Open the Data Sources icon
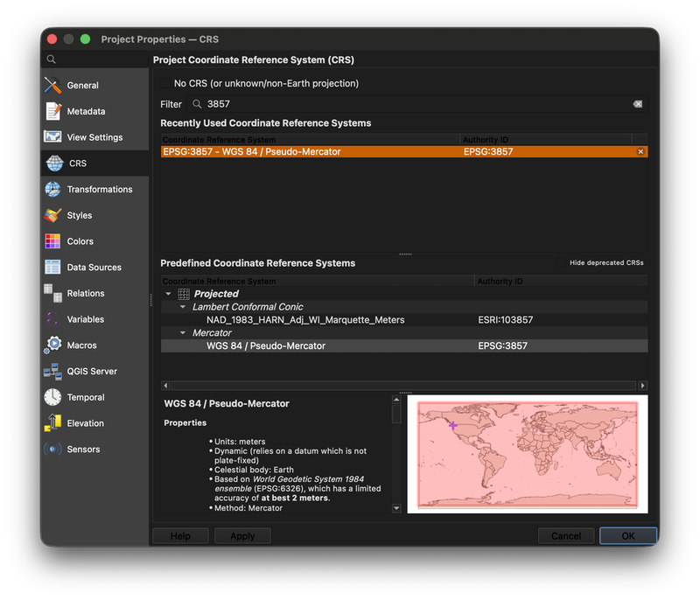This screenshot has width=700, height=600. coord(52,268)
